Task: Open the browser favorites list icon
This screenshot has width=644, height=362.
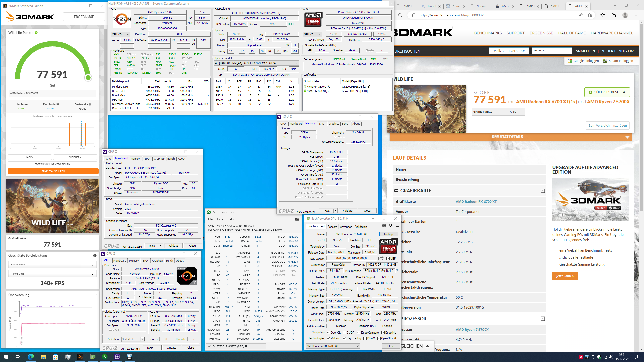Action: click(602, 15)
